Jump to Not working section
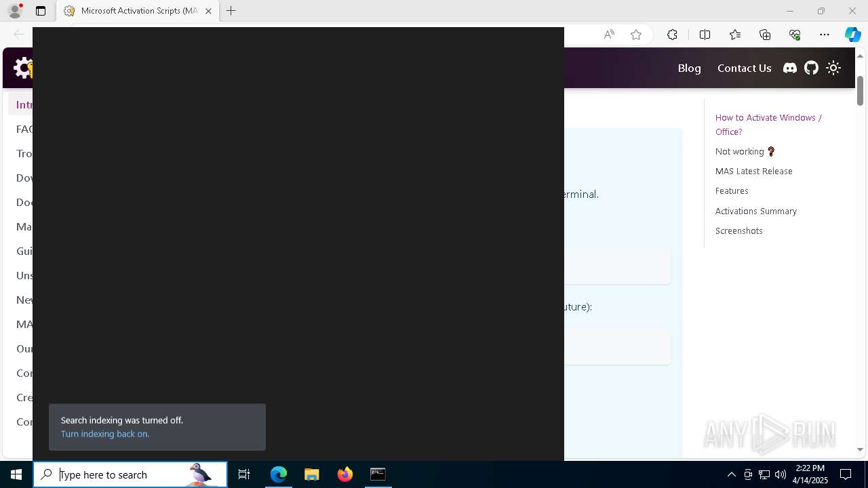The height and width of the screenshot is (488, 868). pyautogui.click(x=745, y=151)
